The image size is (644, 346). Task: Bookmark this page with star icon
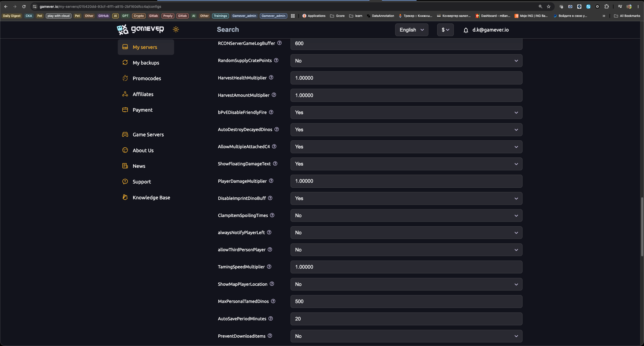[549, 6]
